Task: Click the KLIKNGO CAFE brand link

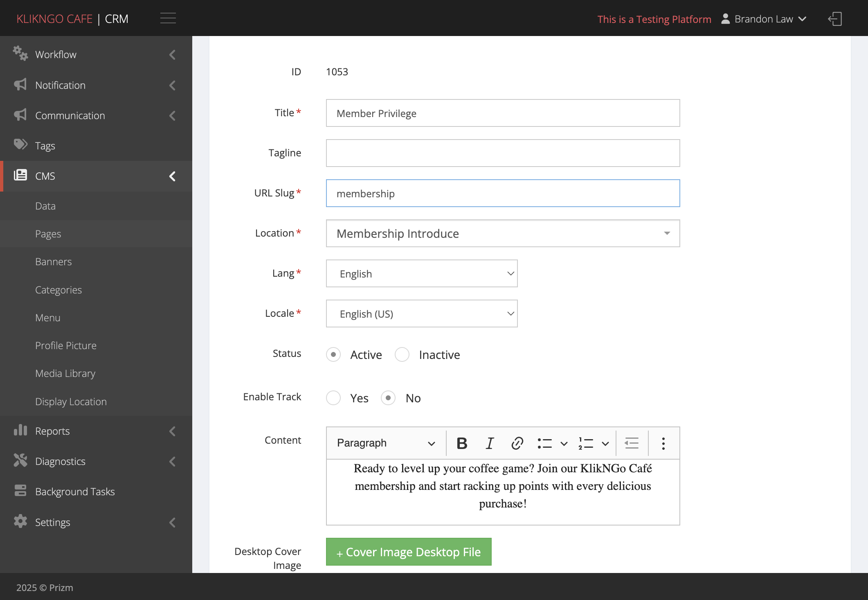Action: [54, 19]
